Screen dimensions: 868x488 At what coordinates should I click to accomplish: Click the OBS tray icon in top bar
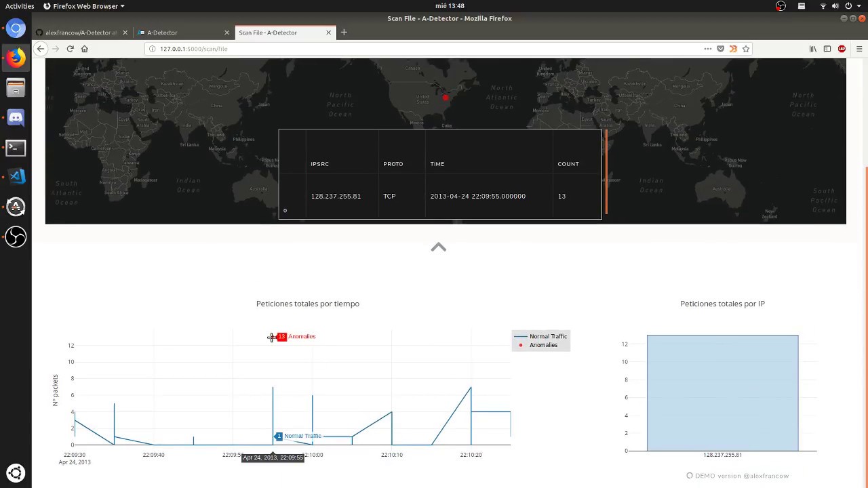pyautogui.click(x=781, y=6)
